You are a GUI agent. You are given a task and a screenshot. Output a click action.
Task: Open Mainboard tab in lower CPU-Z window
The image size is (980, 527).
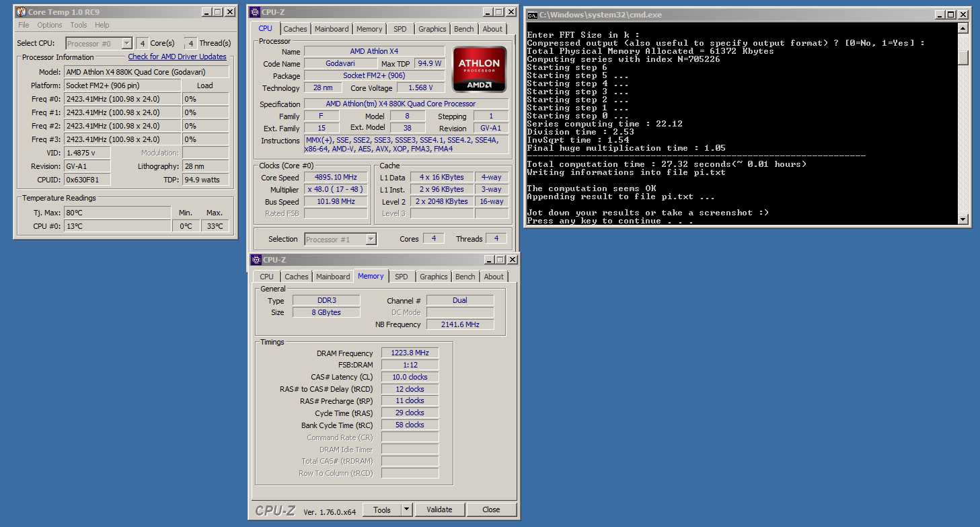click(333, 277)
